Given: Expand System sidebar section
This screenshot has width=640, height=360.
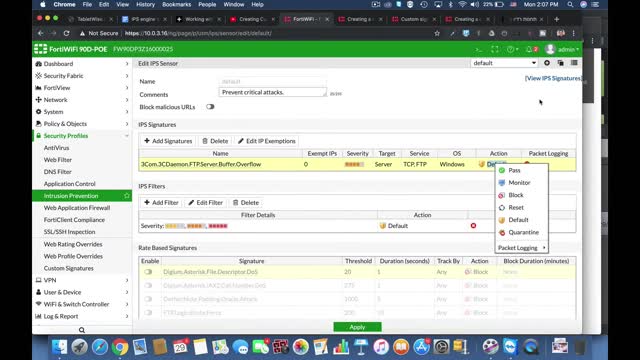Looking at the screenshot, I should (82, 111).
